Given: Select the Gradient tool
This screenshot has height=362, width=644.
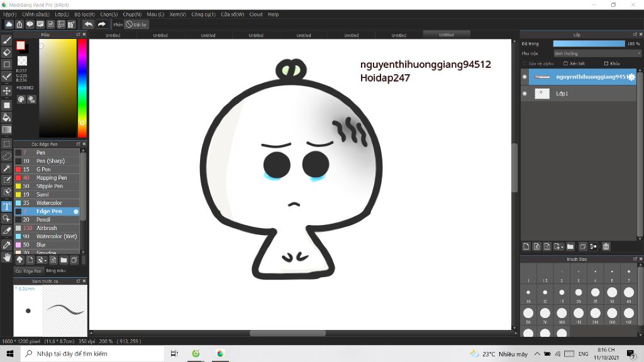Looking at the screenshot, I should point(6,129).
